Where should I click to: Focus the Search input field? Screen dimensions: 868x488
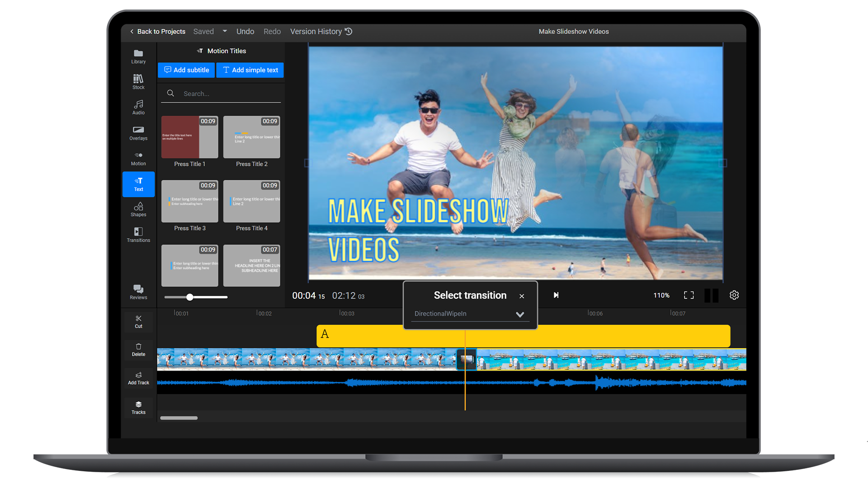[x=221, y=94]
